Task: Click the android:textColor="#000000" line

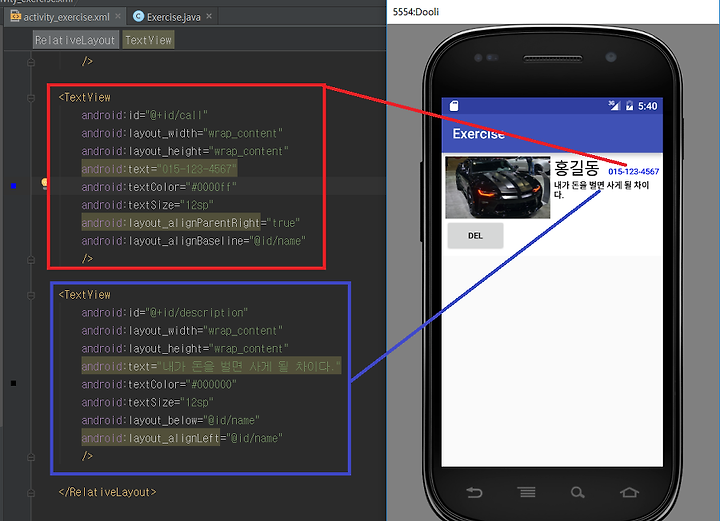Action: (159, 384)
